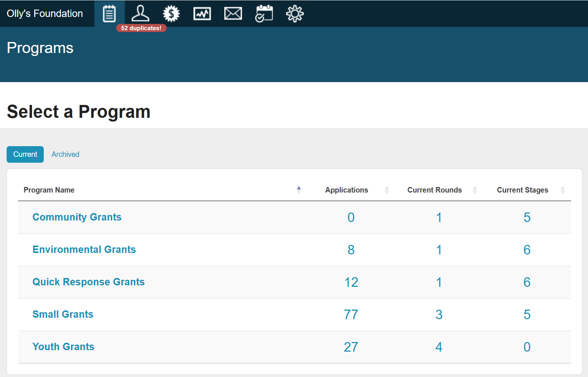Open the Reports chart icon

(202, 14)
